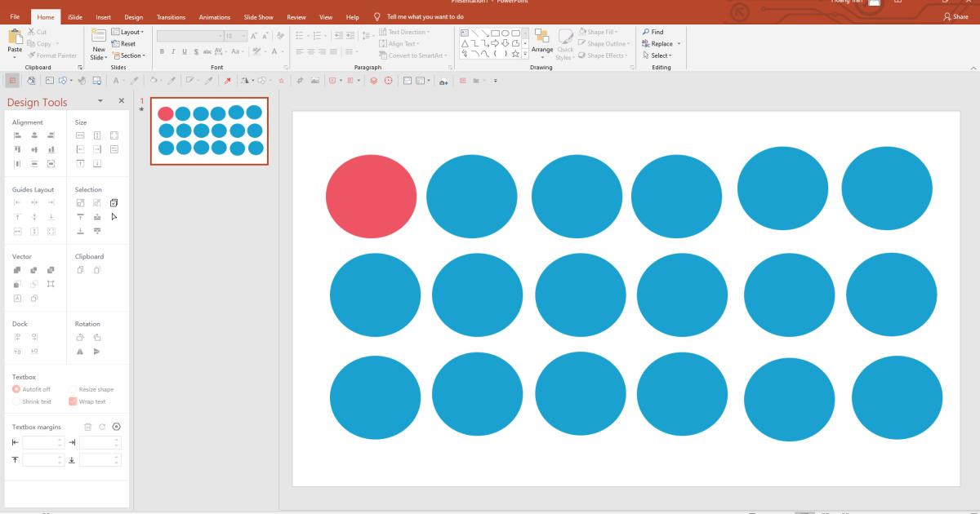Select the left align icon in Alignment
The height and width of the screenshot is (514, 980).
pyautogui.click(x=16, y=135)
